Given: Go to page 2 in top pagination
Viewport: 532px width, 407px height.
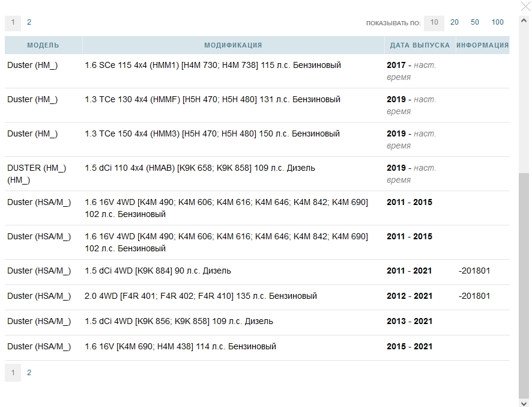Looking at the screenshot, I should click(29, 22).
